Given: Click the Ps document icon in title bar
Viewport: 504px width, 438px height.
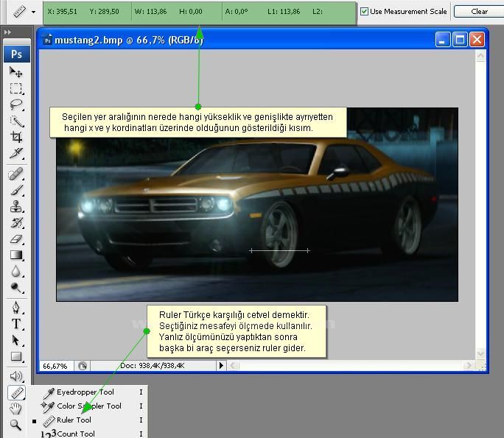Looking at the screenshot, I should [x=48, y=40].
